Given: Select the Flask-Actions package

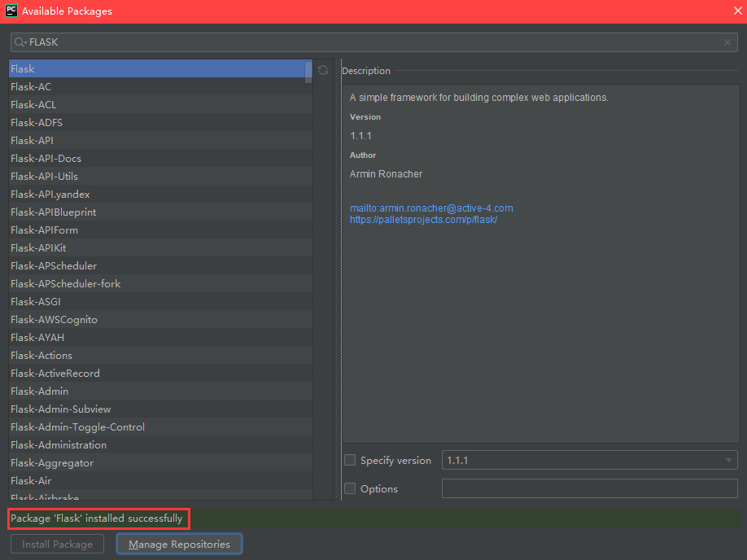Looking at the screenshot, I should point(160,356).
